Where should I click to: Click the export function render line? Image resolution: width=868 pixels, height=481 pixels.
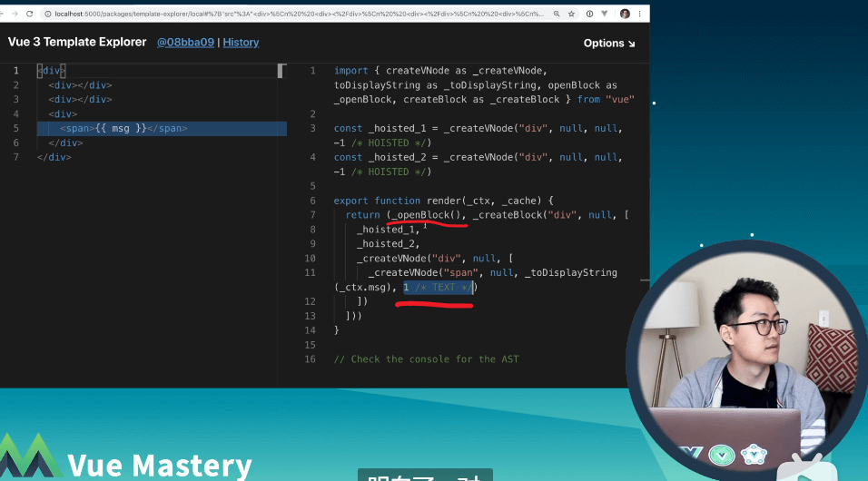443,201
